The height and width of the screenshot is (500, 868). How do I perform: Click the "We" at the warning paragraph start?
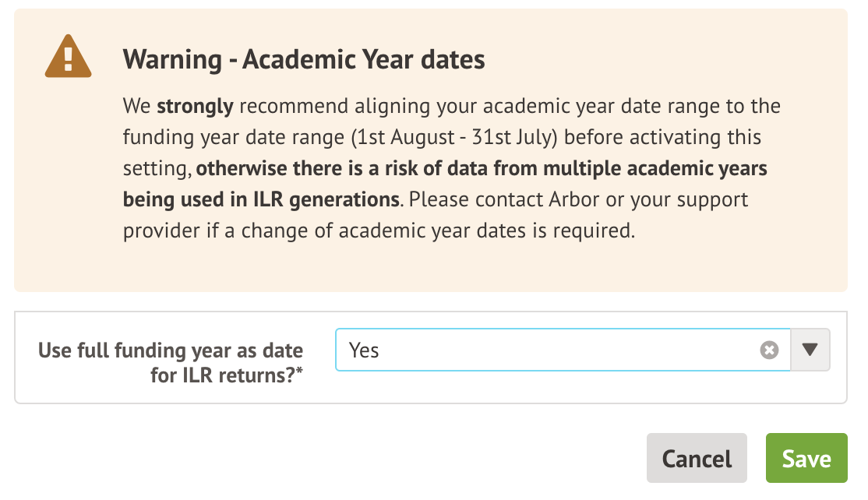pos(137,105)
